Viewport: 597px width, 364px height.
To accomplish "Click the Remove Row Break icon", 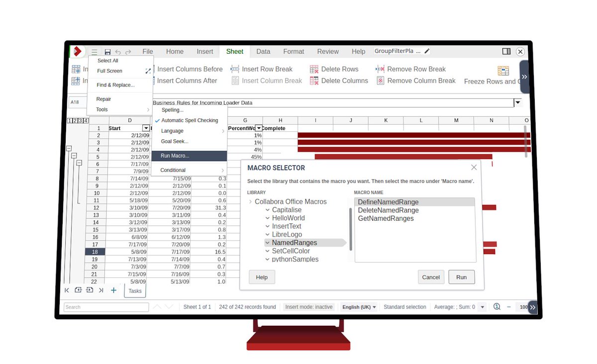I will pos(380,69).
